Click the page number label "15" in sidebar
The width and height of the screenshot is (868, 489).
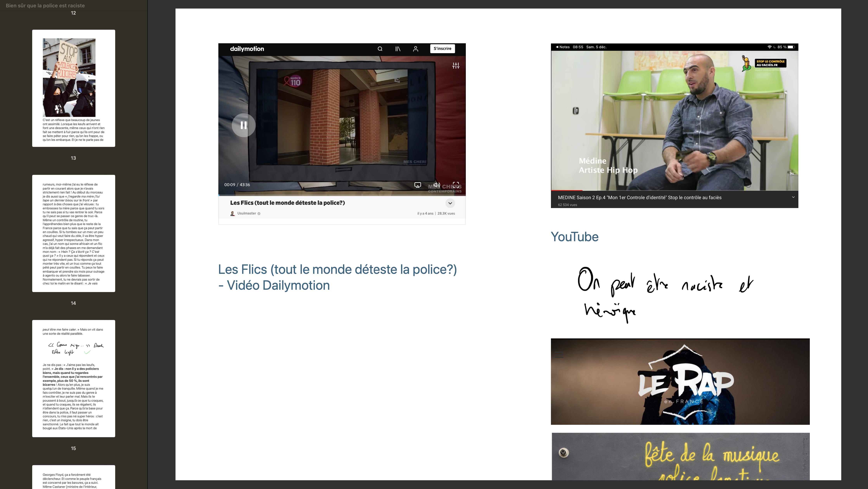[x=73, y=448]
